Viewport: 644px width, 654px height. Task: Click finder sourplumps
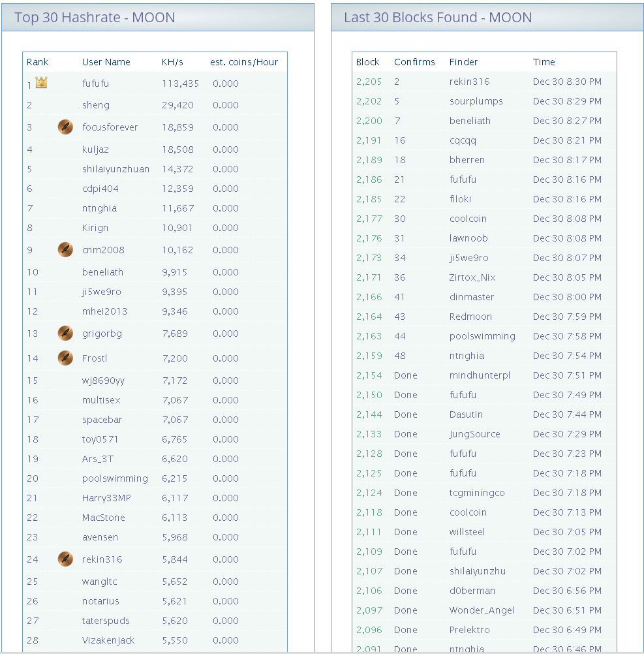point(476,101)
